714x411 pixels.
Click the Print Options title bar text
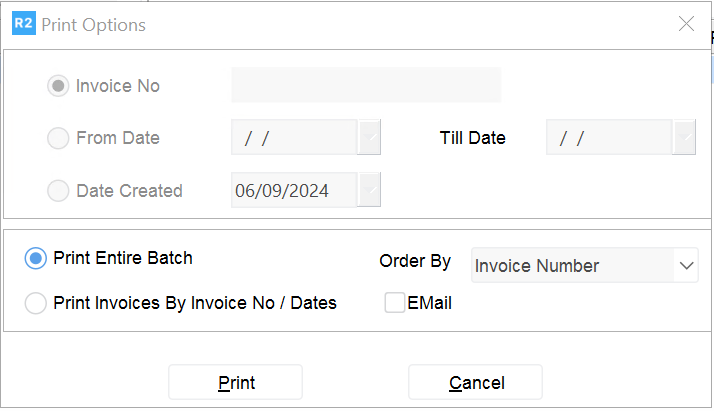tap(93, 24)
